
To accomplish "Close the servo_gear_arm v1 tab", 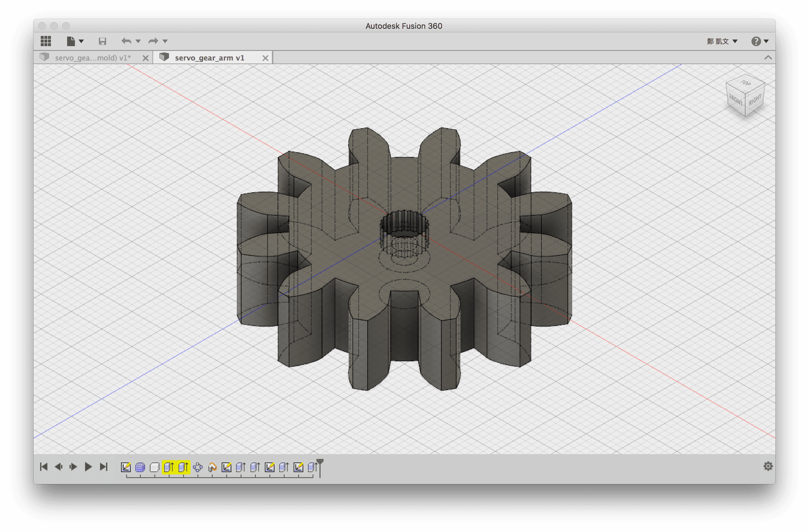I will pos(265,58).
